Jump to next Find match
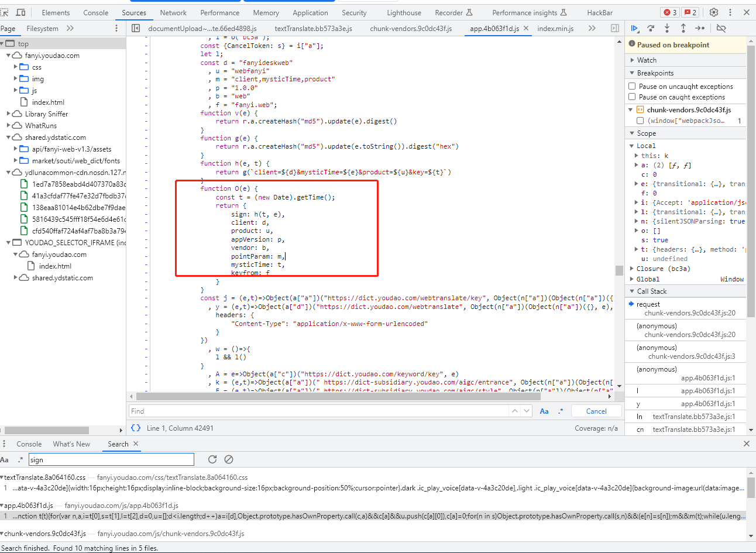Screen dimensions: 756x553 click(527, 411)
